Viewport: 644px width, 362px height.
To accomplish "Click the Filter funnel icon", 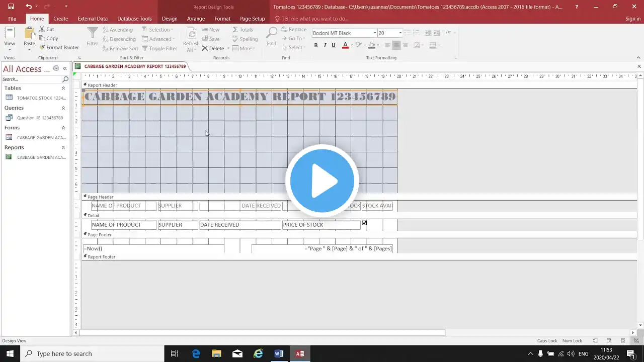I will [92, 33].
